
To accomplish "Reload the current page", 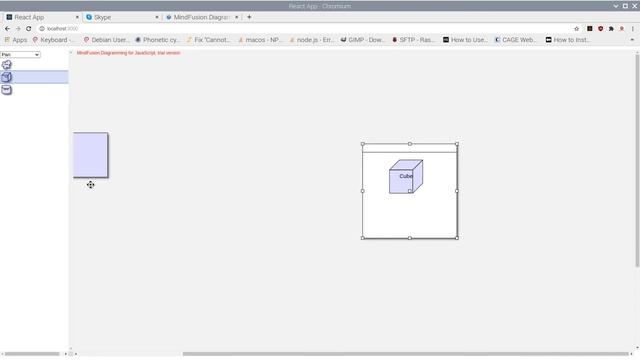I will coord(29,29).
